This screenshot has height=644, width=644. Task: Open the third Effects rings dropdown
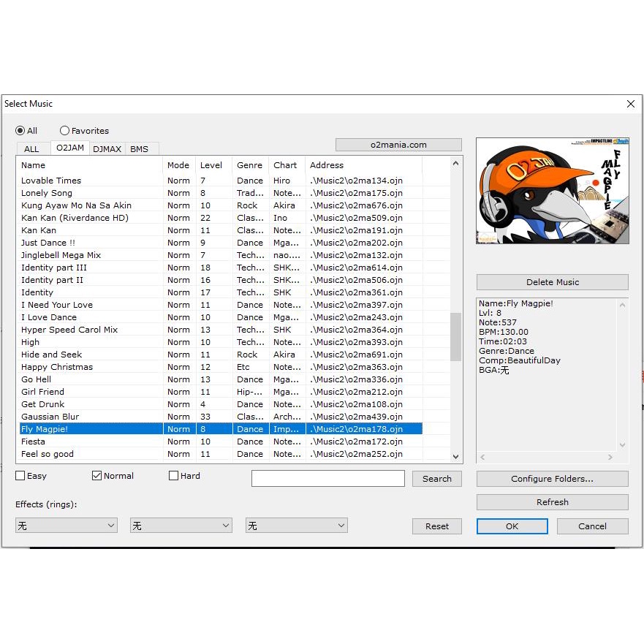click(296, 526)
